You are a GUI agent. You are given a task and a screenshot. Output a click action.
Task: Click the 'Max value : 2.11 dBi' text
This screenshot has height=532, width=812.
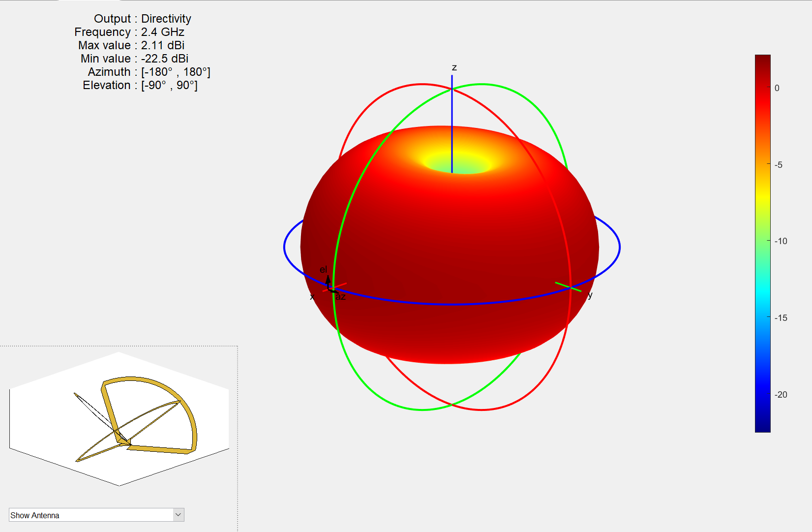[131, 45]
